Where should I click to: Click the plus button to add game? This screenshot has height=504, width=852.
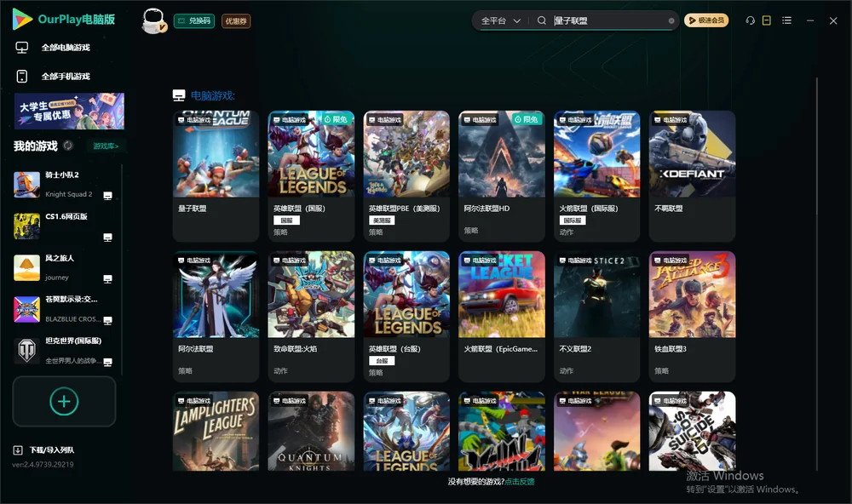pyautogui.click(x=64, y=401)
